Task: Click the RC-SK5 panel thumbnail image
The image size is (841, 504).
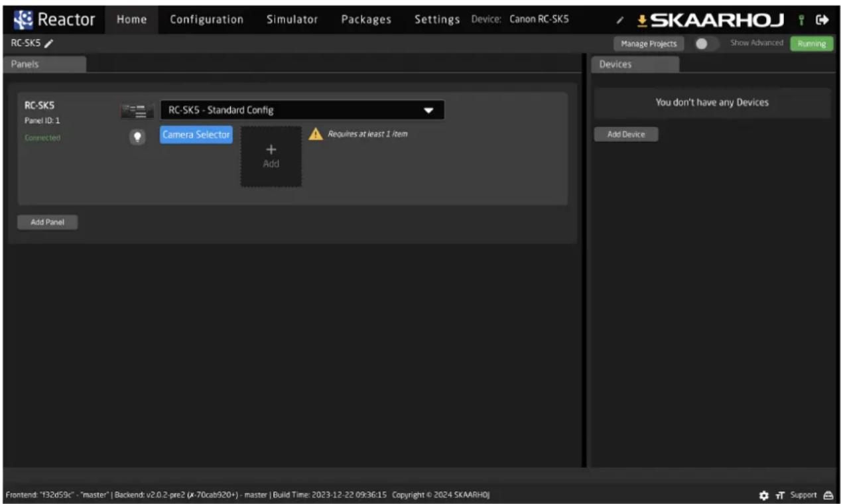Action: (137, 111)
